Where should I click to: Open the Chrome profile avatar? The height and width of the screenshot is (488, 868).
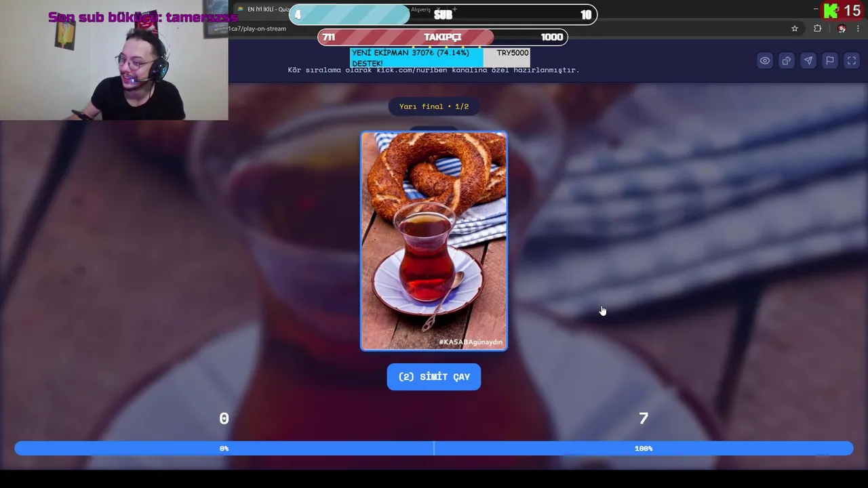842,28
